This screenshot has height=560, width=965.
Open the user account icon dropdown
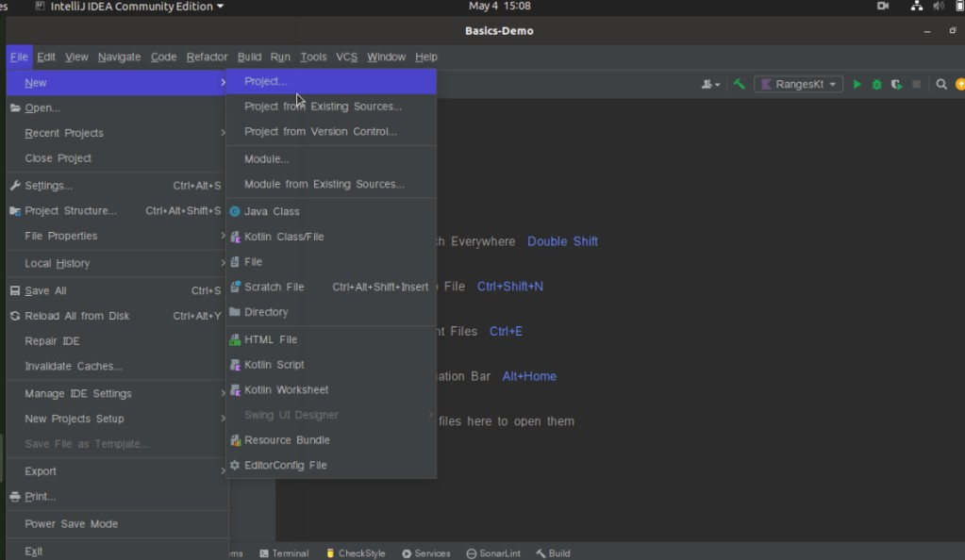(x=709, y=84)
